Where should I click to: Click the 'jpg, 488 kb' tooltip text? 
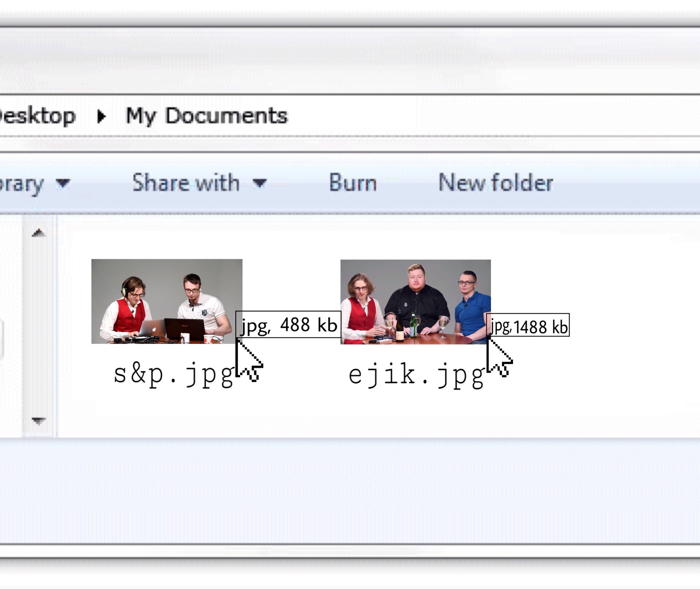289,325
